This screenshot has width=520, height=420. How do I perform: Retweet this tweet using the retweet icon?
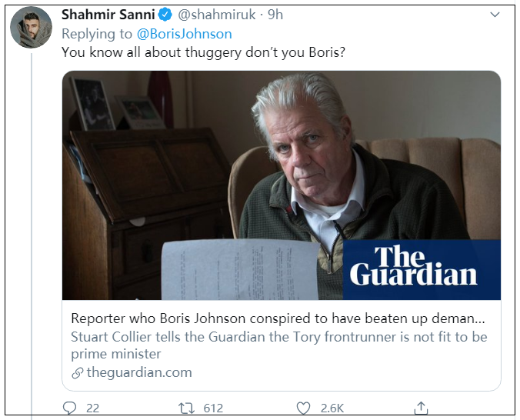coord(186,408)
